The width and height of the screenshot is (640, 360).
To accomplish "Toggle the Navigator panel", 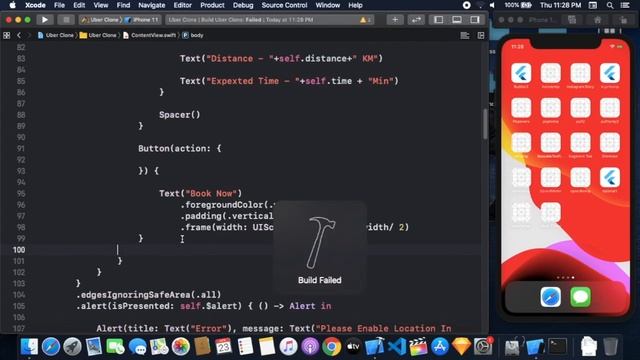I will click(x=438, y=20).
